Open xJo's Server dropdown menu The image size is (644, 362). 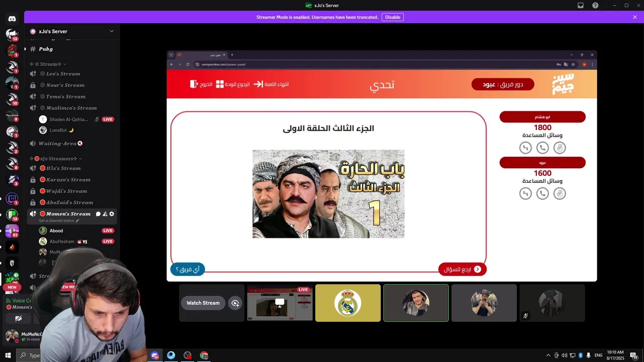pos(112,31)
